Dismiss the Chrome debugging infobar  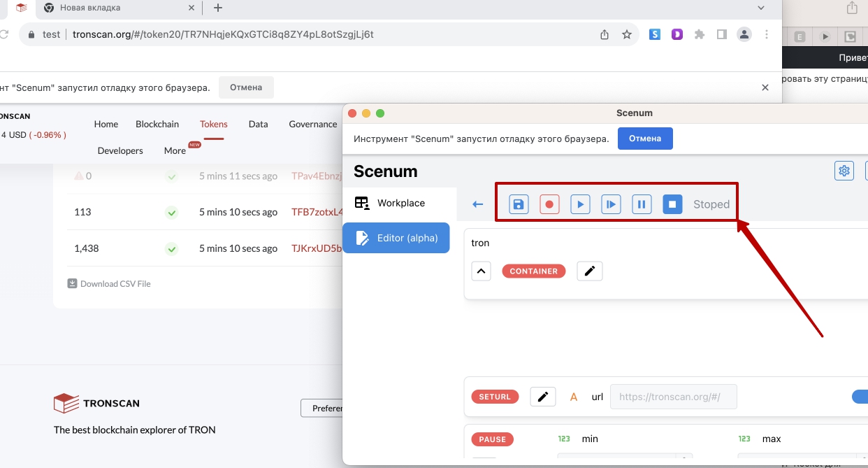(x=765, y=87)
